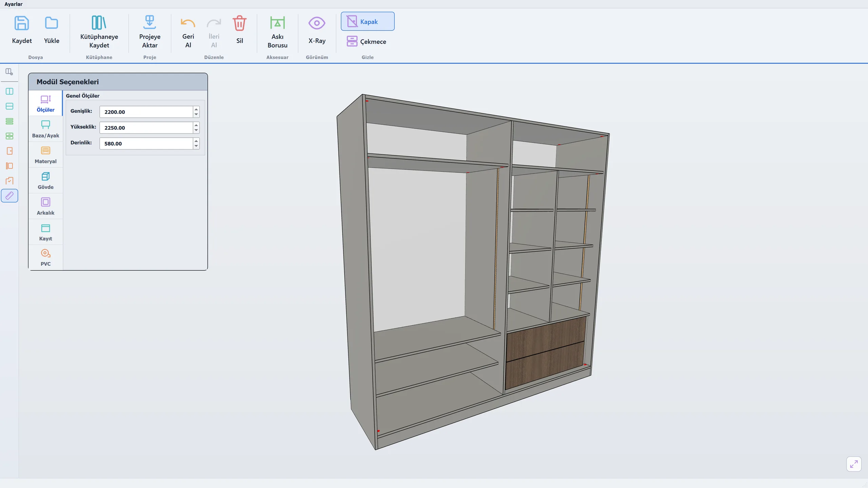Click the Kaydet save icon
Image resolution: width=868 pixels, height=488 pixels.
pos(22,23)
